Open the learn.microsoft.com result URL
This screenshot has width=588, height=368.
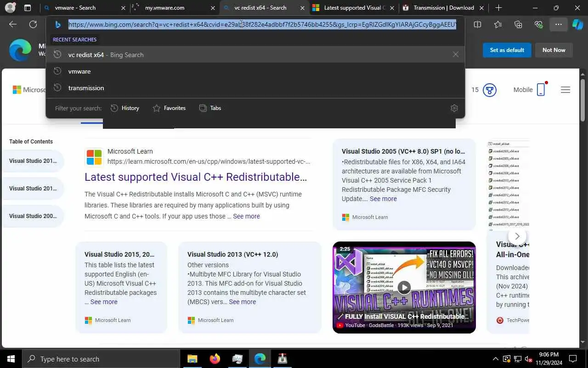click(209, 161)
